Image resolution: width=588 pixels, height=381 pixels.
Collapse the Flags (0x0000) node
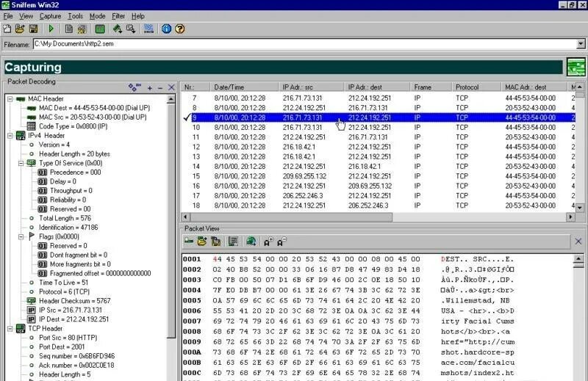[x=21, y=237]
